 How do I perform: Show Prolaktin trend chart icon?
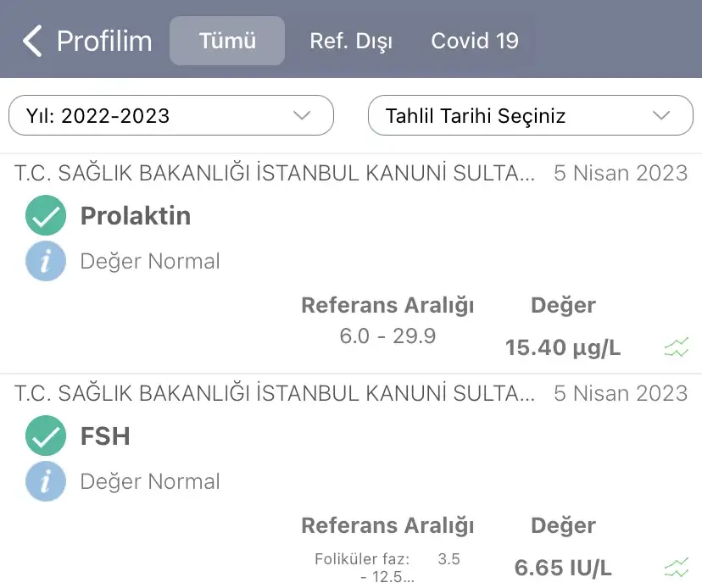tap(676, 347)
